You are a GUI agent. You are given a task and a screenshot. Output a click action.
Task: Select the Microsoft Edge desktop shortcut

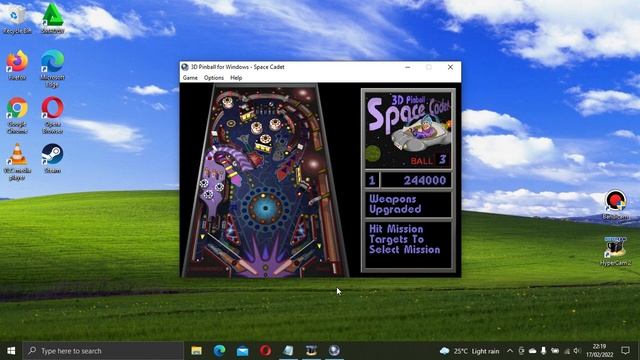(53, 69)
